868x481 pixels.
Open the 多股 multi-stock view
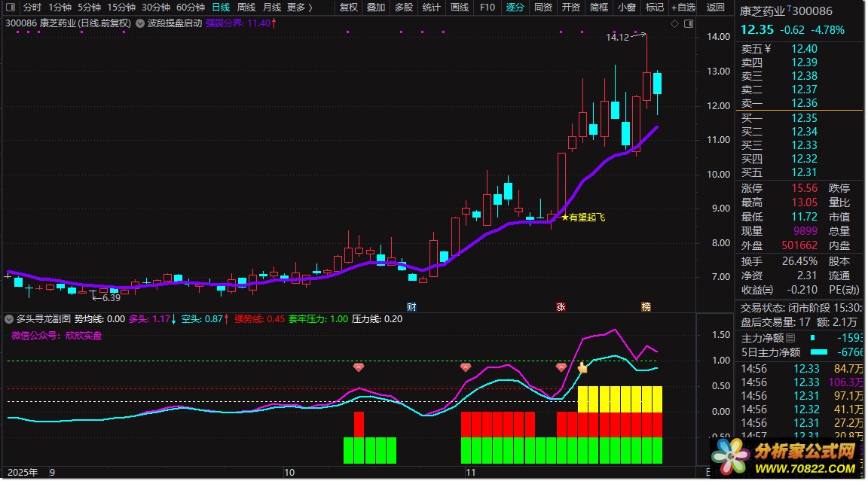click(x=404, y=8)
